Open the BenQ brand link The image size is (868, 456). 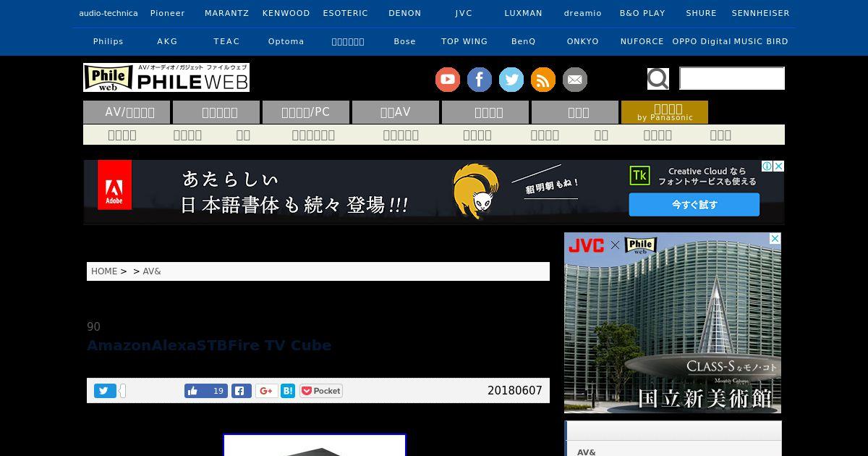[524, 41]
